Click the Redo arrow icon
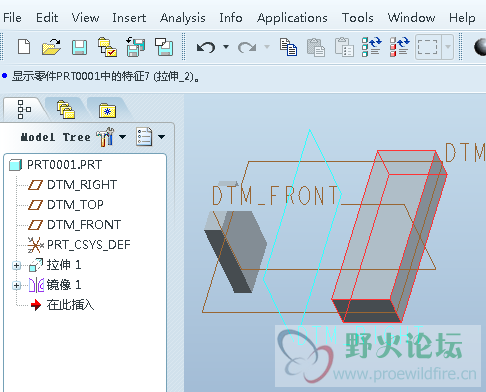This screenshot has height=392, width=486. click(x=247, y=47)
